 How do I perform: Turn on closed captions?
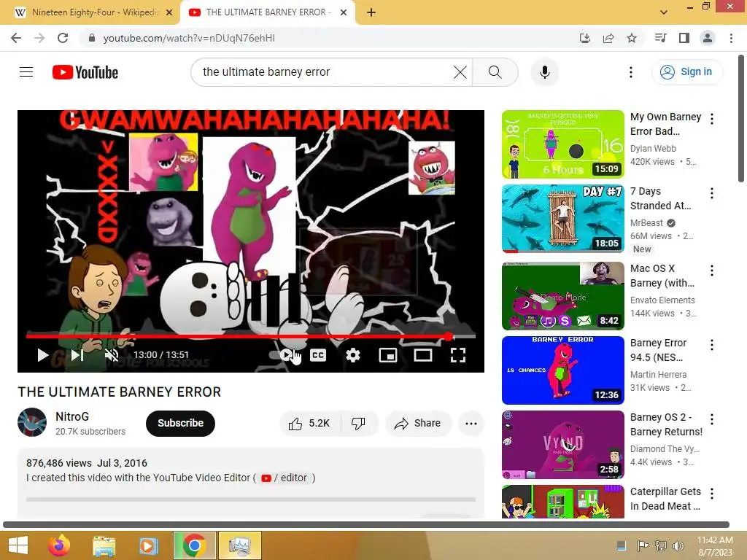click(x=318, y=355)
